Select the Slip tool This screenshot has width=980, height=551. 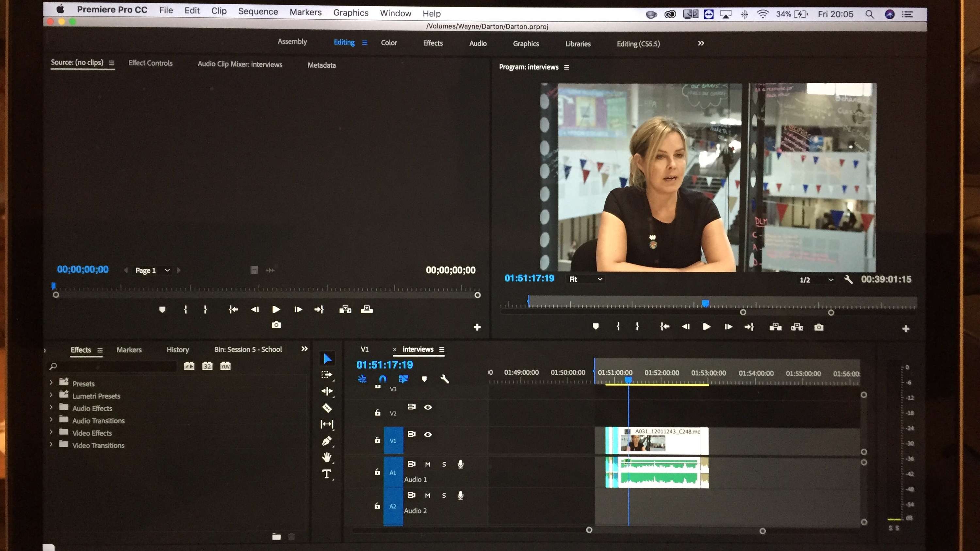(327, 424)
